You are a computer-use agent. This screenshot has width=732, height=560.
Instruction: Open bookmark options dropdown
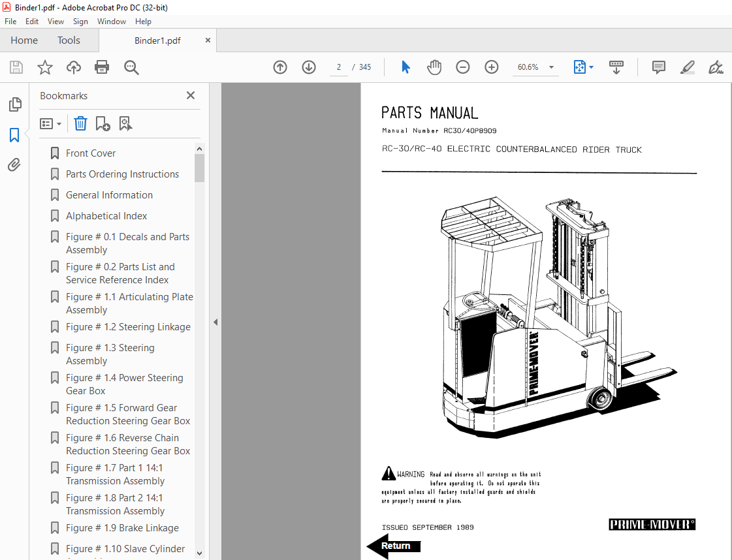point(50,123)
